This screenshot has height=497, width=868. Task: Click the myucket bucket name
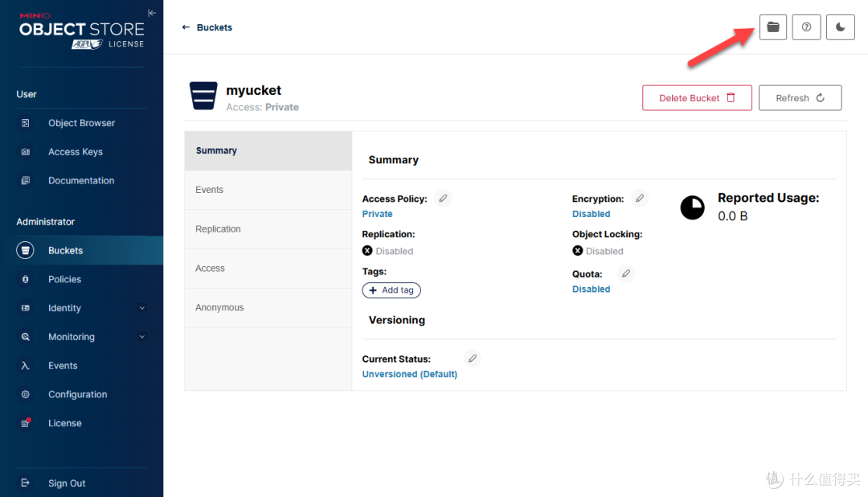pyautogui.click(x=253, y=90)
